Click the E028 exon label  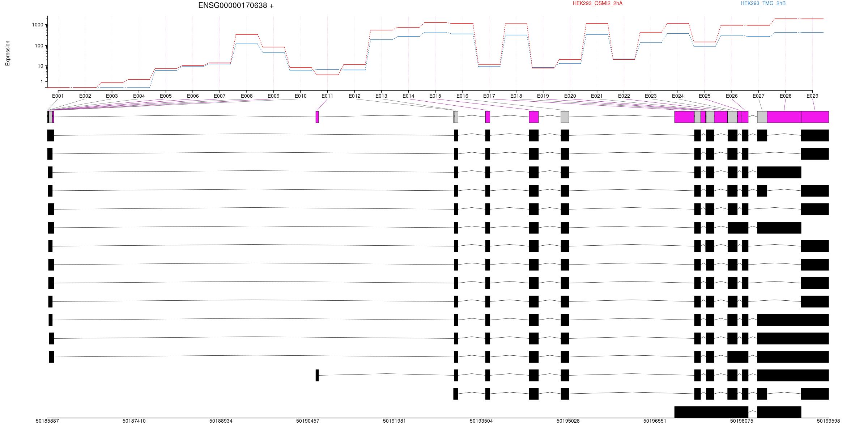(786, 96)
